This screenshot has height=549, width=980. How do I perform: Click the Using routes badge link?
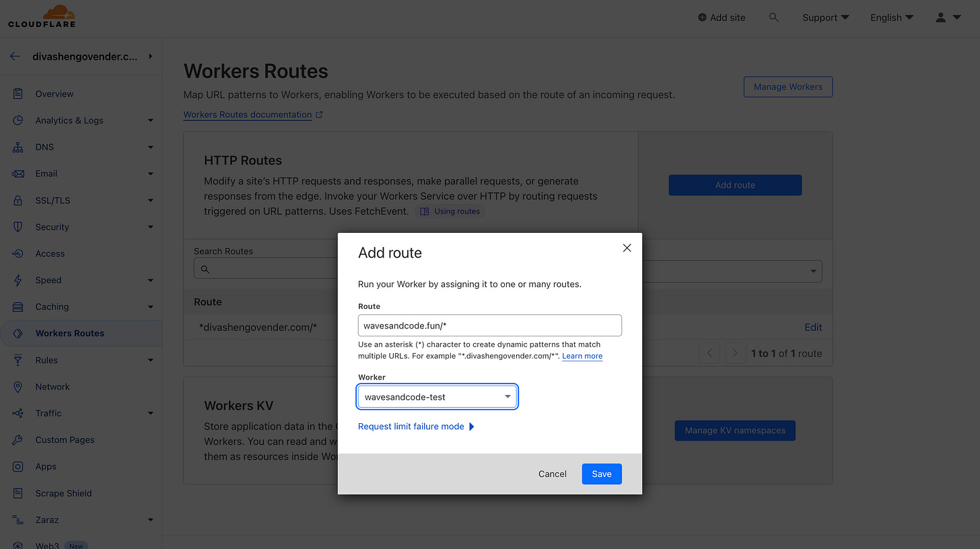tap(450, 211)
